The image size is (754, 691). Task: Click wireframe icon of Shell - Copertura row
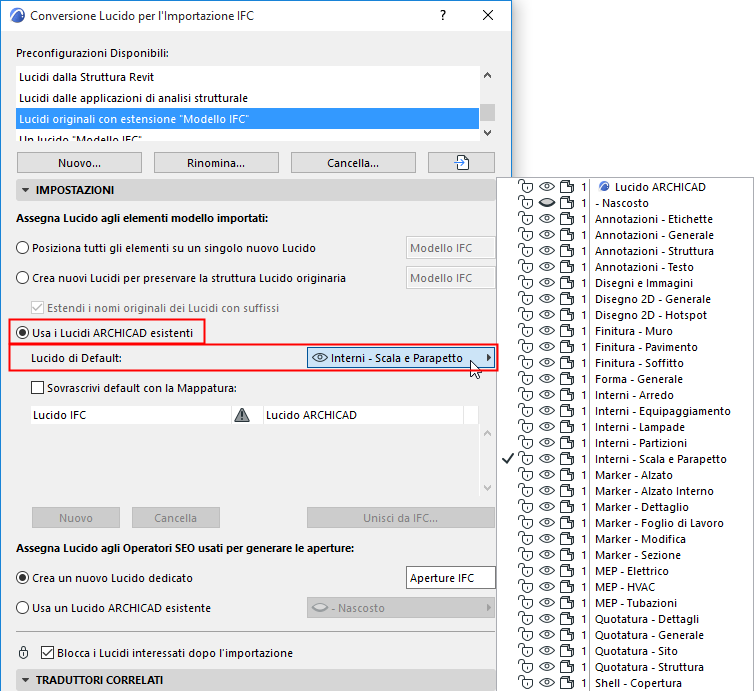567,683
